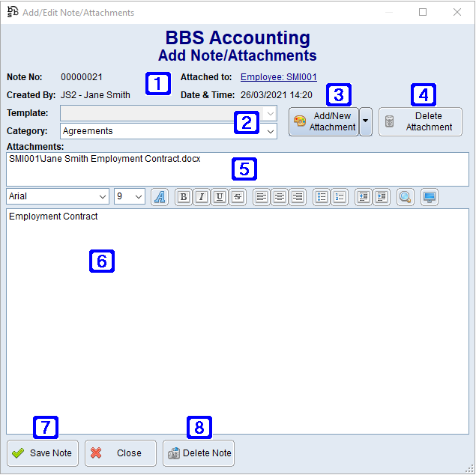Apply bulleted list formatting
Screen dimensions: 476x475
pos(322,197)
